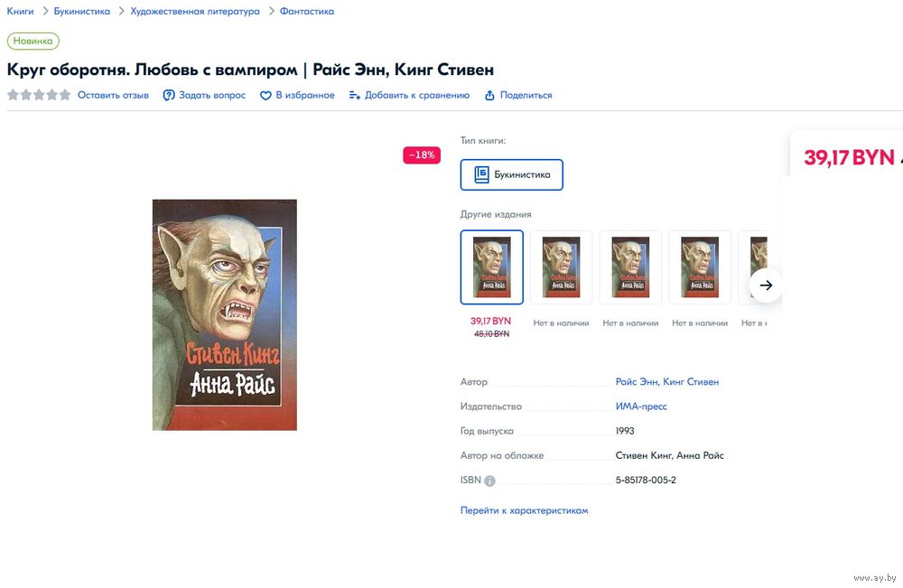Follow the Перейти к характеристикам link
Screen dimensions: 903x588
[x=524, y=510]
